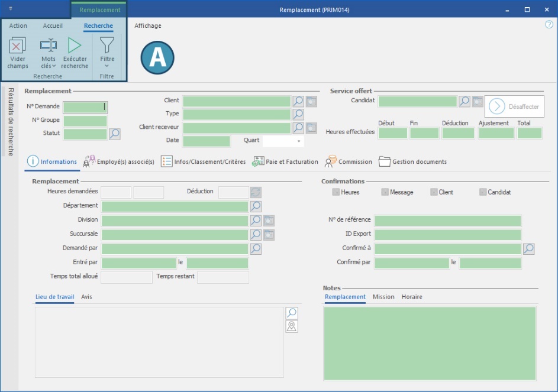Click into the N° Demande field
This screenshot has width=558, height=392.
pos(85,107)
